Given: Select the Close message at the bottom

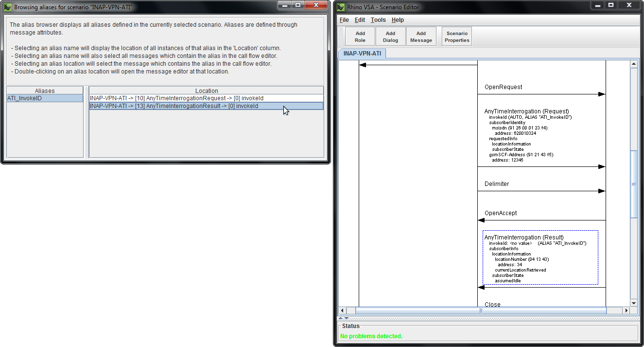Looking at the screenshot, I should coord(492,304).
